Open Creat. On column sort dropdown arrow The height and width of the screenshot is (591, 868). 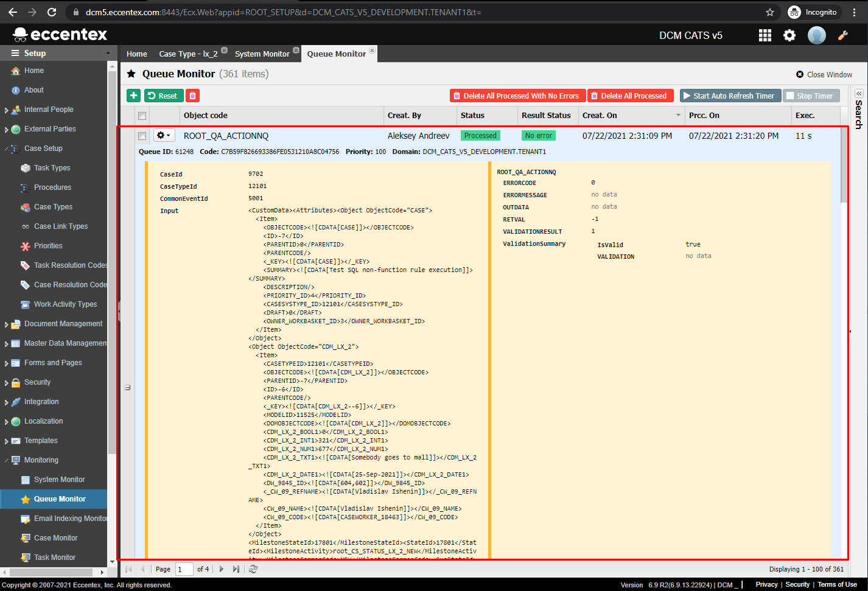click(678, 115)
